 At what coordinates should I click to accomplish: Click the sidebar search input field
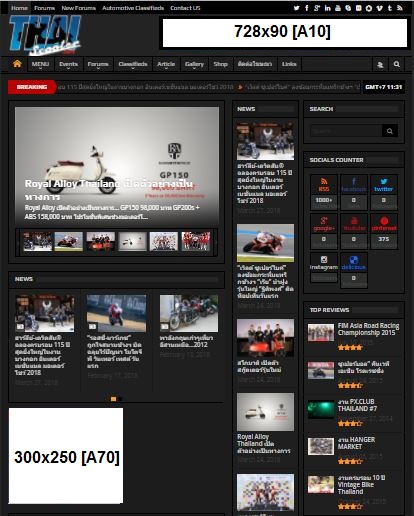(346, 131)
